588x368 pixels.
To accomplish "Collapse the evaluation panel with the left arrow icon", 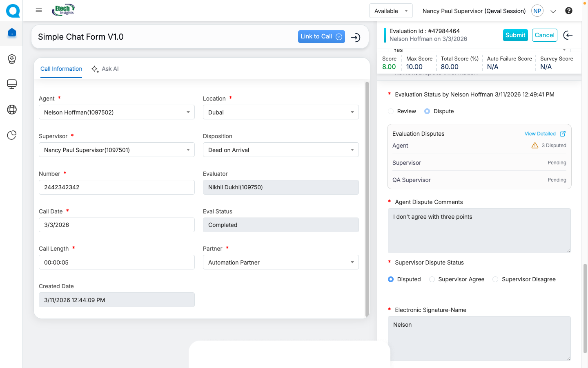I will [x=568, y=36].
